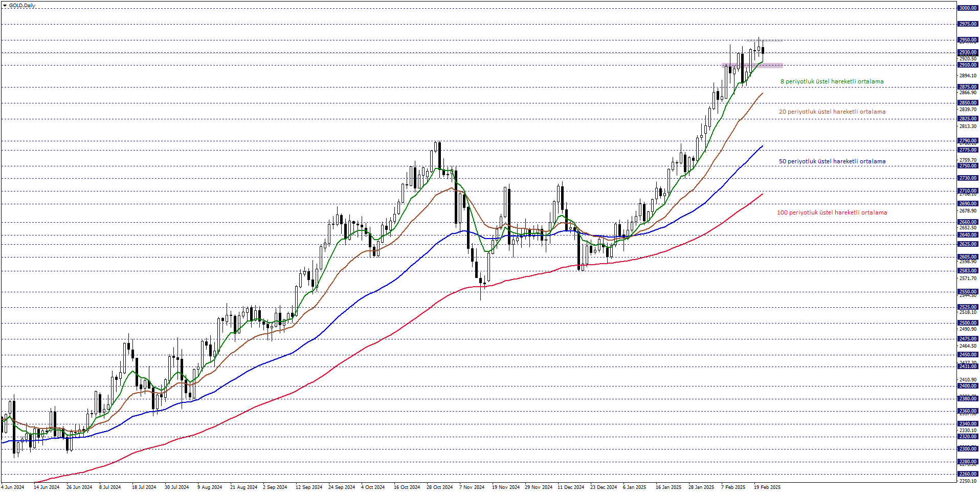980x493 pixels.
Task: Click the 8 Jul 2024 date label
Action: click(110, 487)
